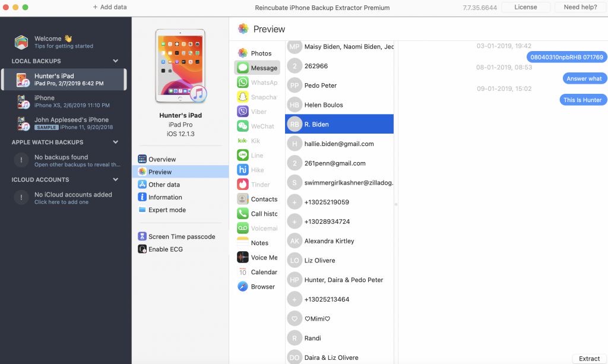Image resolution: width=608 pixels, height=364 pixels.
Task: Open the Voicemail data icon
Action: click(243, 228)
